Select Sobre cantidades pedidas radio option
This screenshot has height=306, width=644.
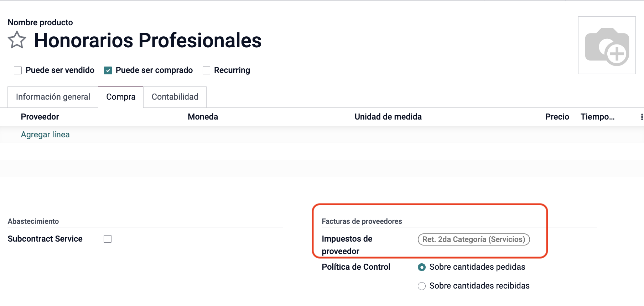[x=422, y=267]
